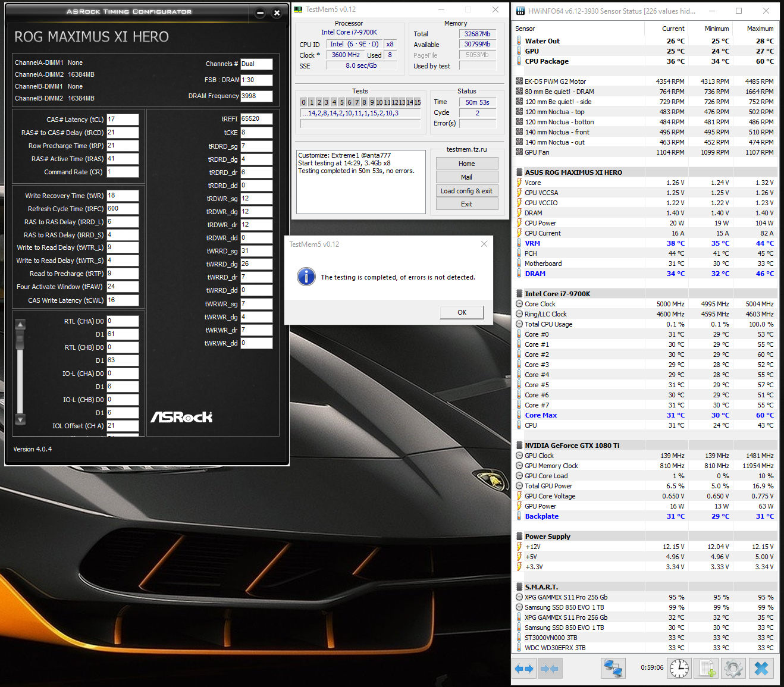
Task: Select the WDC WD30EFRX 3TB row
Action: [x=645, y=648]
